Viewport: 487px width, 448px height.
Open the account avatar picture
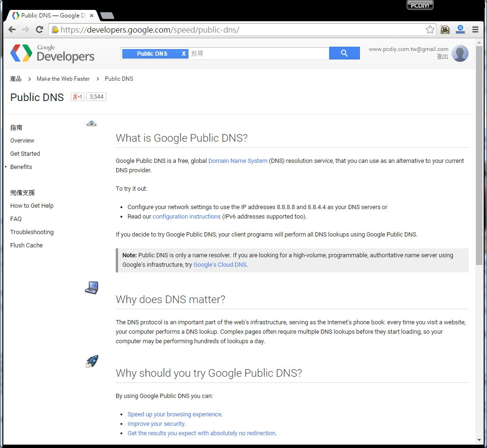(460, 53)
